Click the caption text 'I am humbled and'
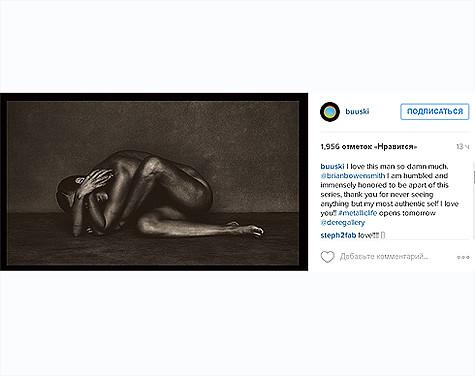Image resolution: width=475 pixels, height=376 pixels. coord(417,176)
